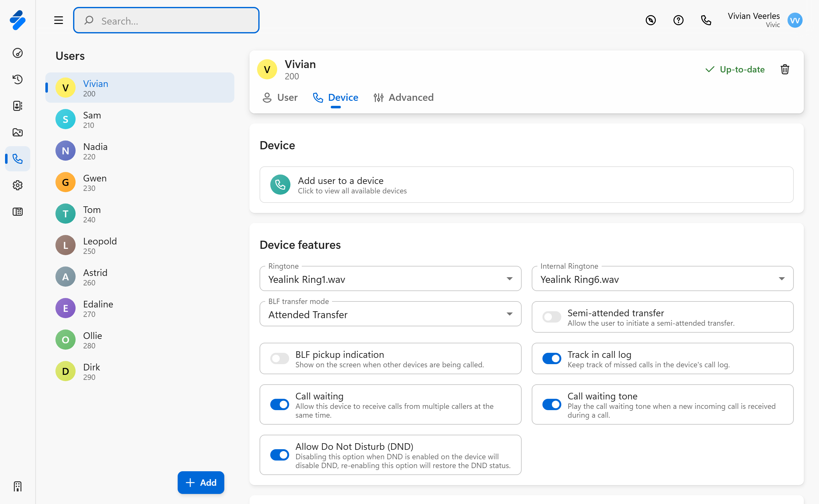Click the VV profile avatar
The width and height of the screenshot is (819, 504).
[795, 20]
